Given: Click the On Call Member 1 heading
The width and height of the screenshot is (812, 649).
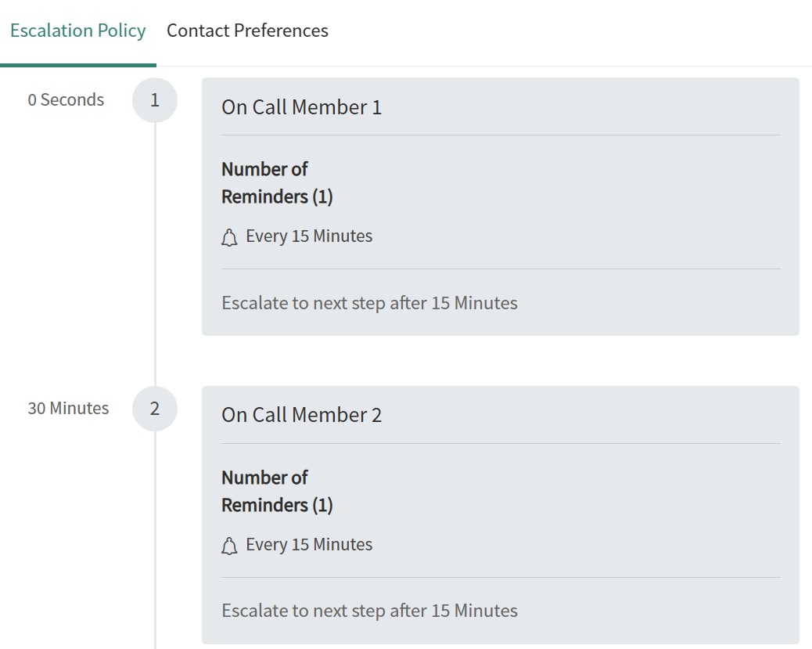Looking at the screenshot, I should pyautogui.click(x=302, y=107).
